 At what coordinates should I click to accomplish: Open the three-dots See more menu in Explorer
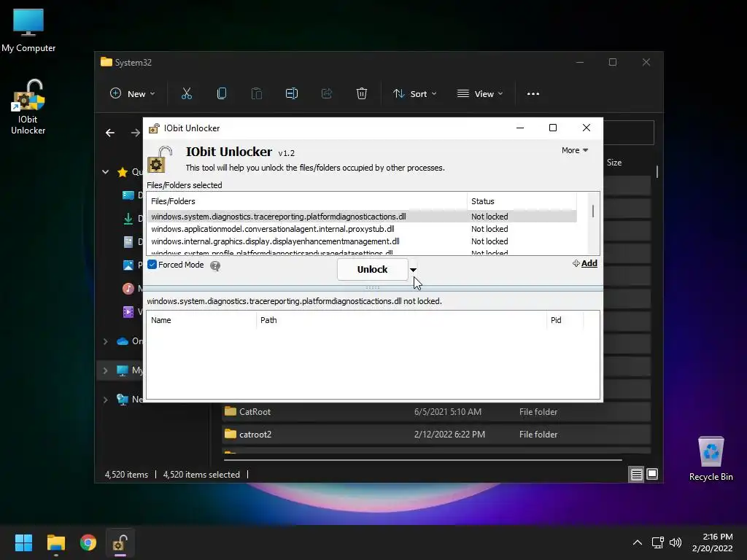[533, 94]
